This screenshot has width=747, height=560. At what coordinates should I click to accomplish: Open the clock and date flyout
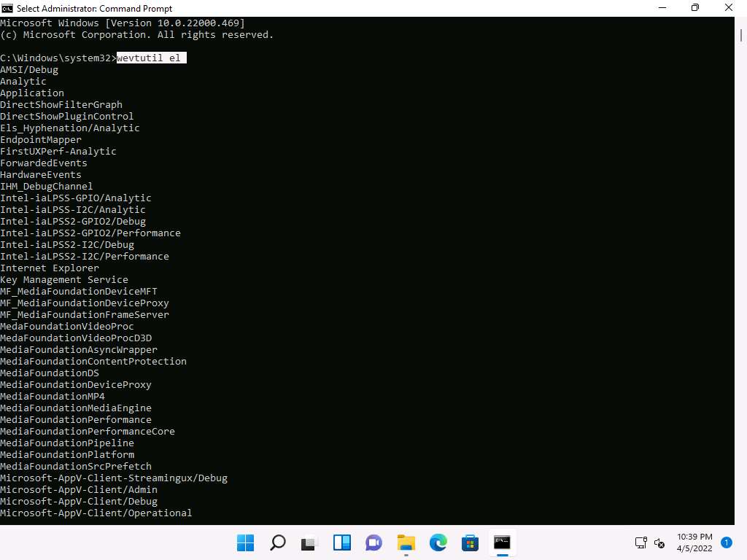(695, 542)
